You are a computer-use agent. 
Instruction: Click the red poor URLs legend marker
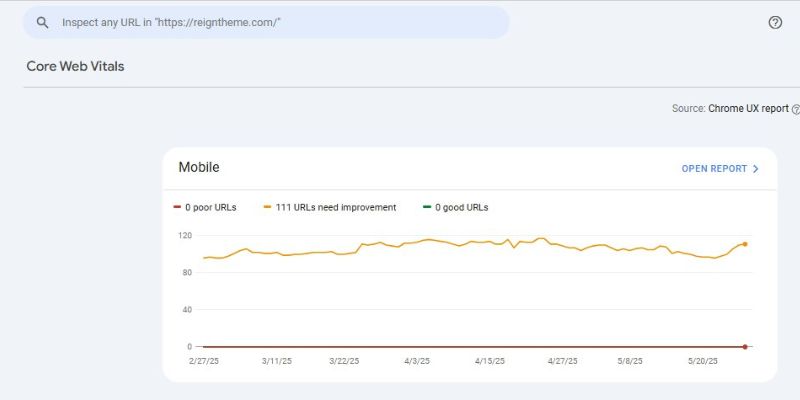[x=177, y=208]
